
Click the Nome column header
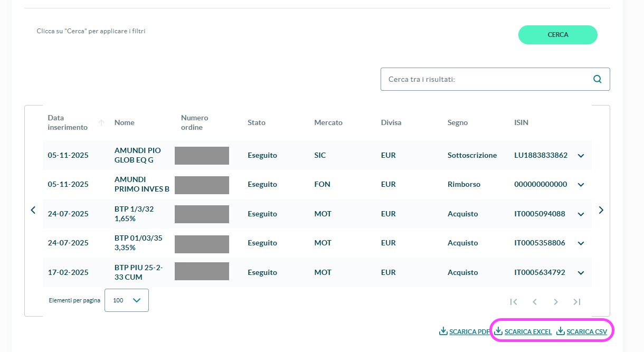pyautogui.click(x=125, y=122)
